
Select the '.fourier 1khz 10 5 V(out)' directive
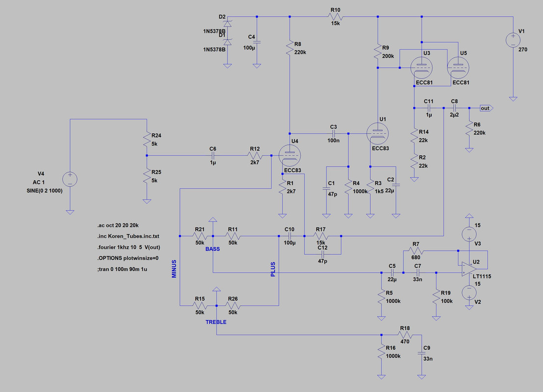(129, 247)
